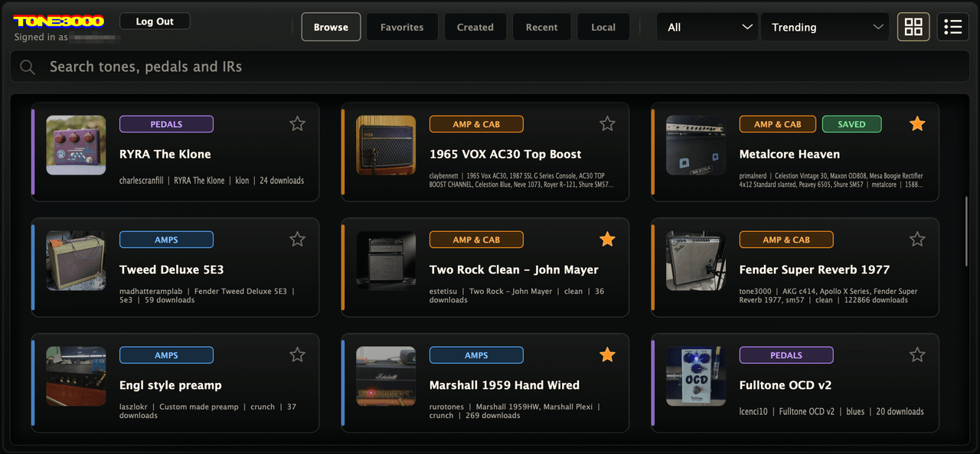Favorite the Engl style preamp tone

tap(298, 354)
